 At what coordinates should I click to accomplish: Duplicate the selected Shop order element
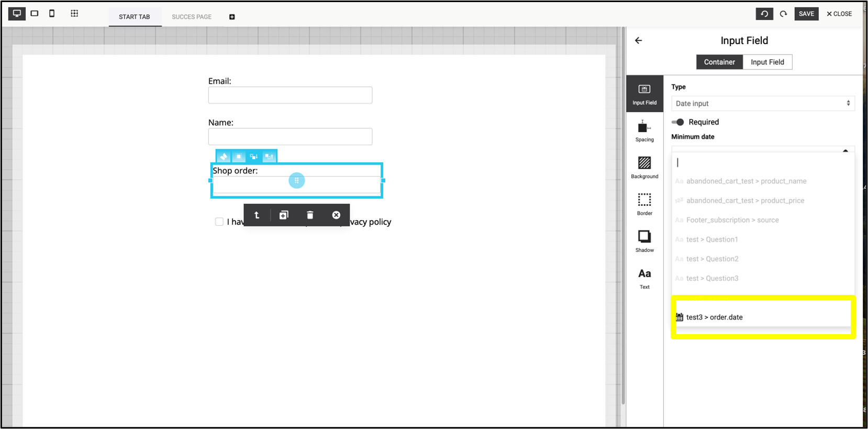[284, 215]
